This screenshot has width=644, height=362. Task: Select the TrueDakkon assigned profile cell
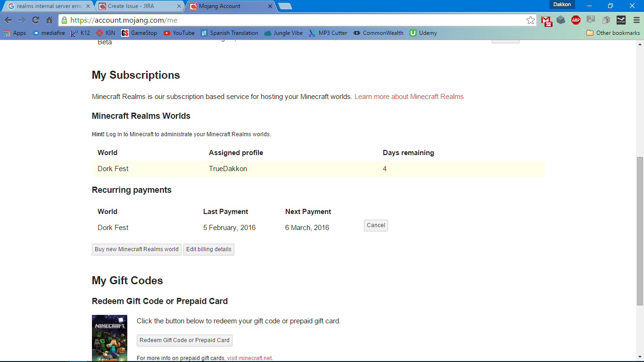tap(228, 169)
